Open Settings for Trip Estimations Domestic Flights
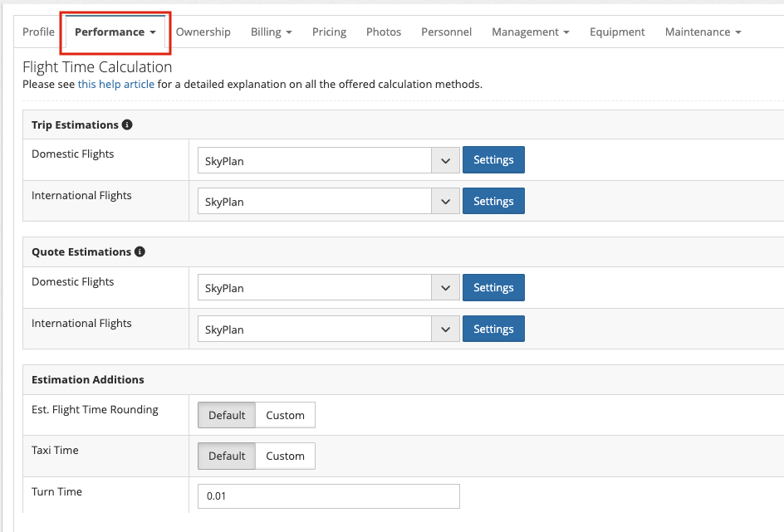 coord(493,160)
